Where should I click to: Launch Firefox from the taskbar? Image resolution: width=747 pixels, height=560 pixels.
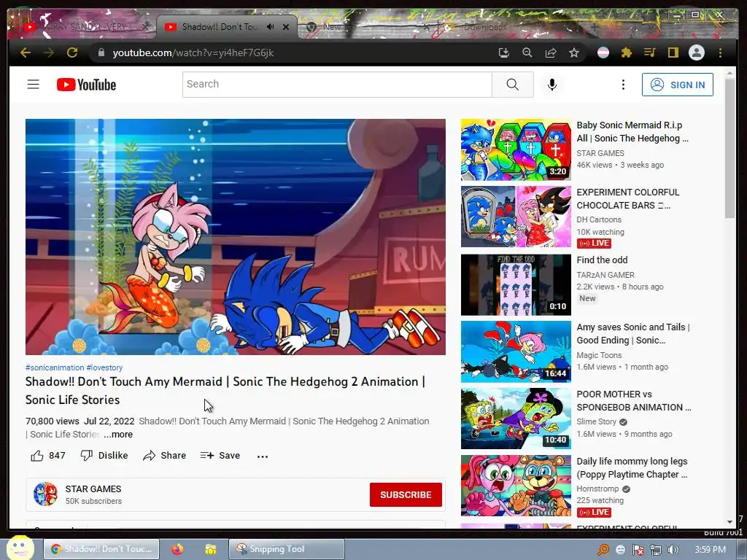pos(177,549)
